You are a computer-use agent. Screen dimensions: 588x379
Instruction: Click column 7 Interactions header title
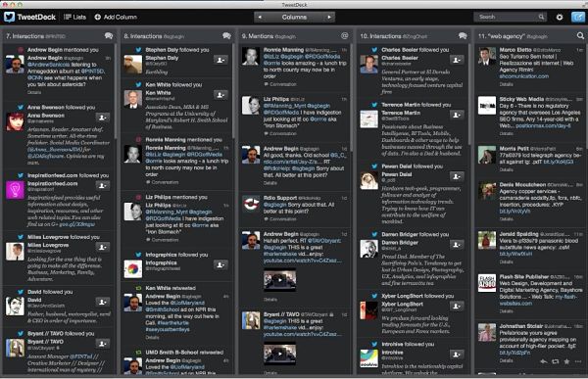point(36,36)
